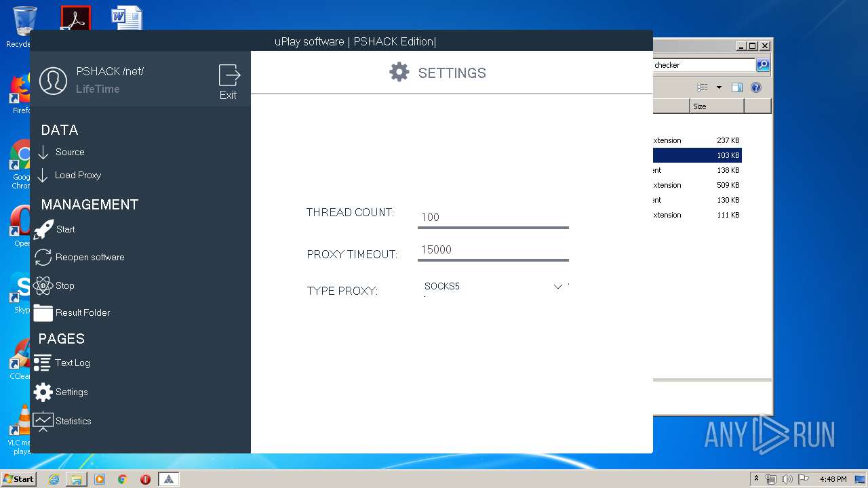Open the Start menu

(x=18, y=479)
